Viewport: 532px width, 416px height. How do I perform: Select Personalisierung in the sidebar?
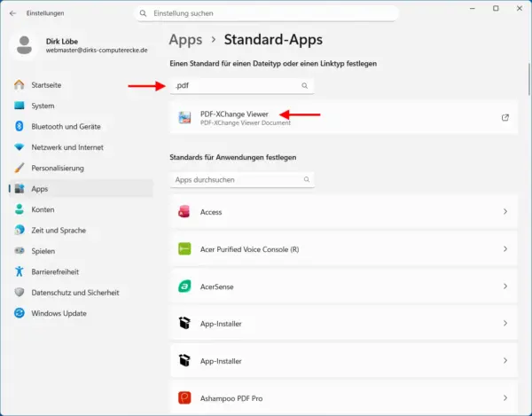82,168
